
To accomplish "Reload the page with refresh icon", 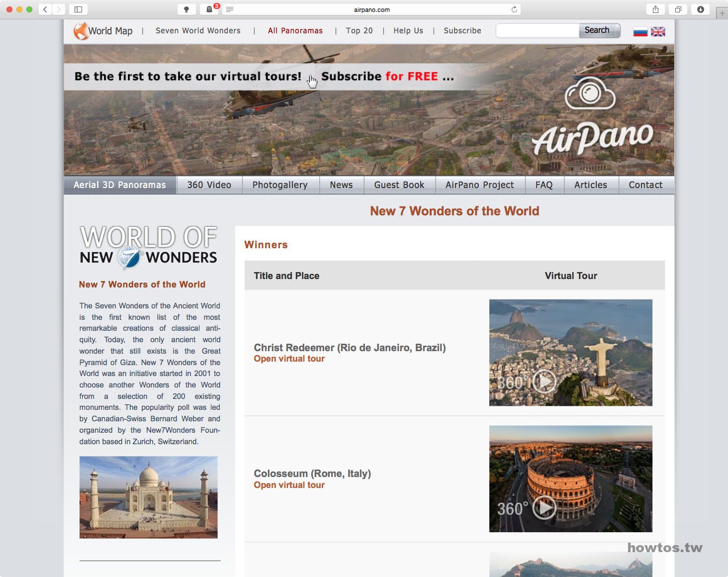I will click(514, 9).
